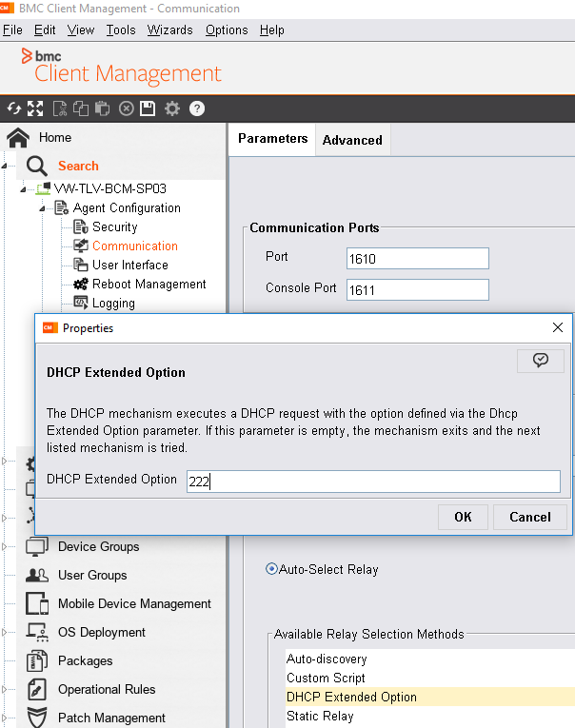This screenshot has width=575, height=728.
Task: Open settings with the gear toolbar icon
Action: point(172,108)
